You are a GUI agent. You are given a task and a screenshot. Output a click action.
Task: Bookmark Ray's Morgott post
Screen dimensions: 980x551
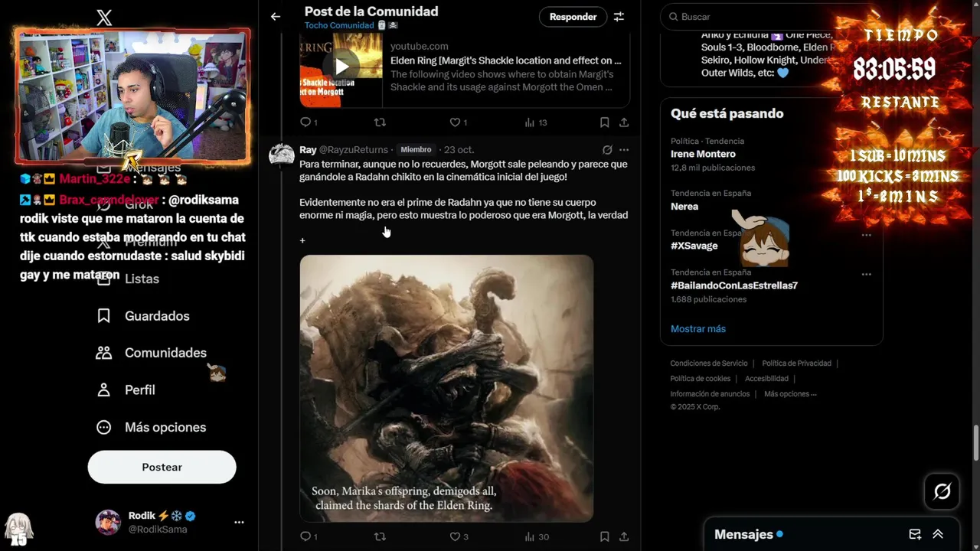[x=604, y=537]
